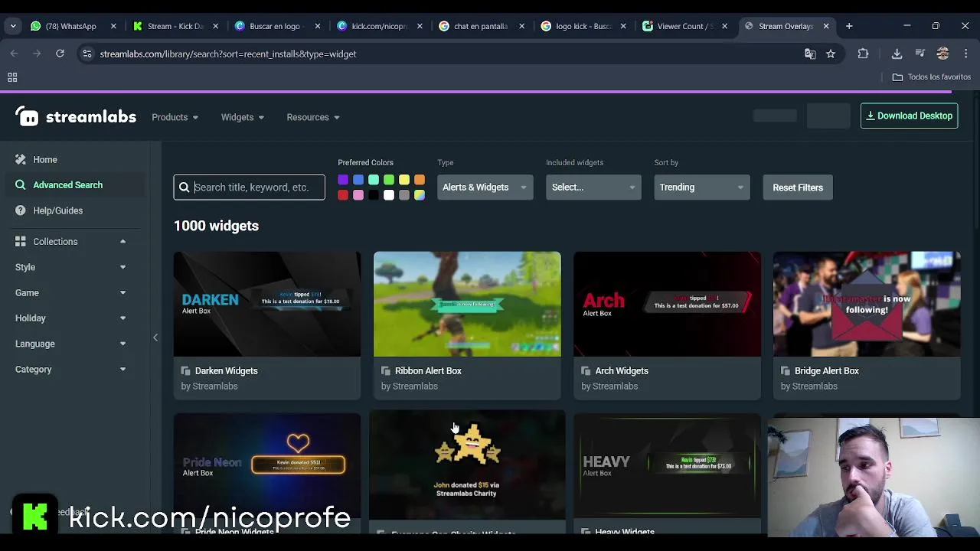Select the white preferred color swatch
This screenshot has width=980, height=551.
[x=389, y=195]
